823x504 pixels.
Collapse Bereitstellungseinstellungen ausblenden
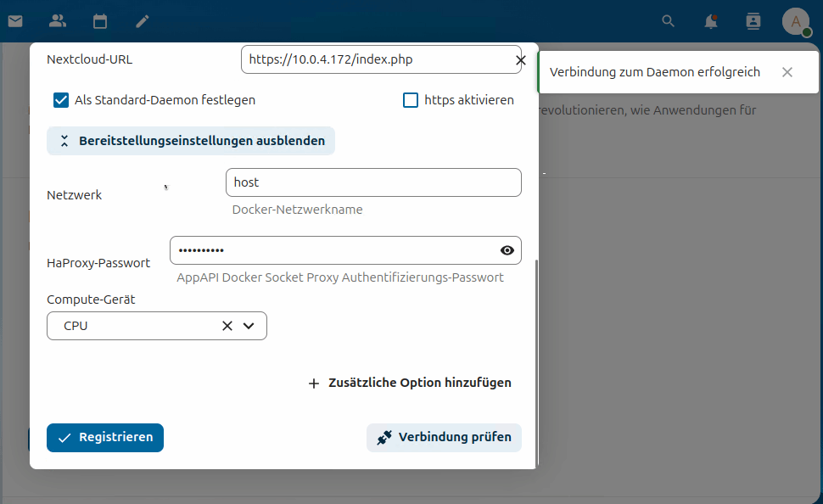[x=190, y=141]
